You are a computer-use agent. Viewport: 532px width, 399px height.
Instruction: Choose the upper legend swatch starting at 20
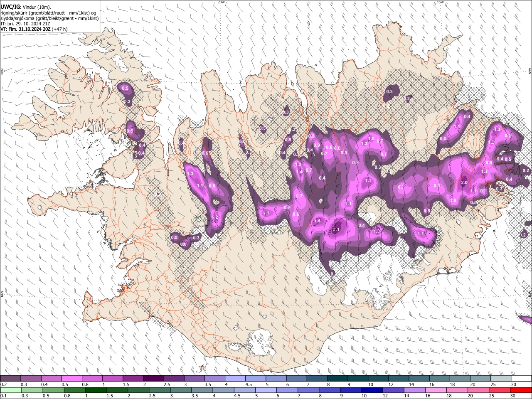480,379
